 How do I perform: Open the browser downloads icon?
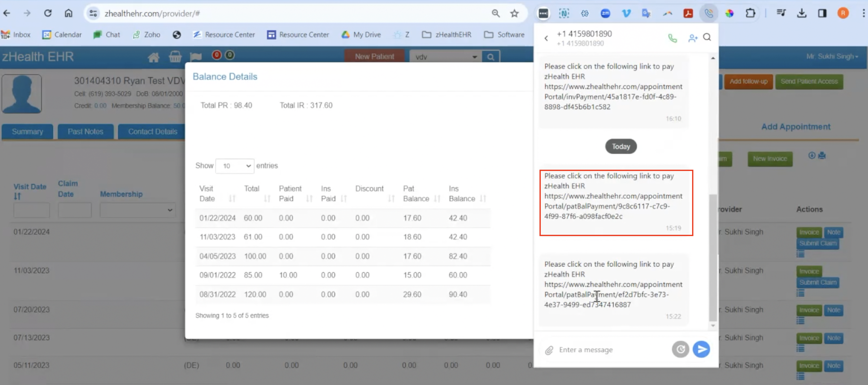tap(802, 13)
